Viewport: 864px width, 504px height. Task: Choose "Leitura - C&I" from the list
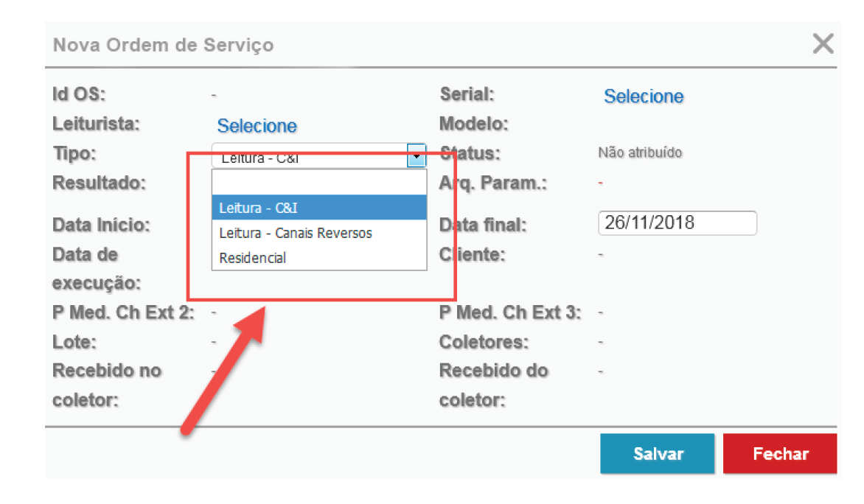pos(319,209)
